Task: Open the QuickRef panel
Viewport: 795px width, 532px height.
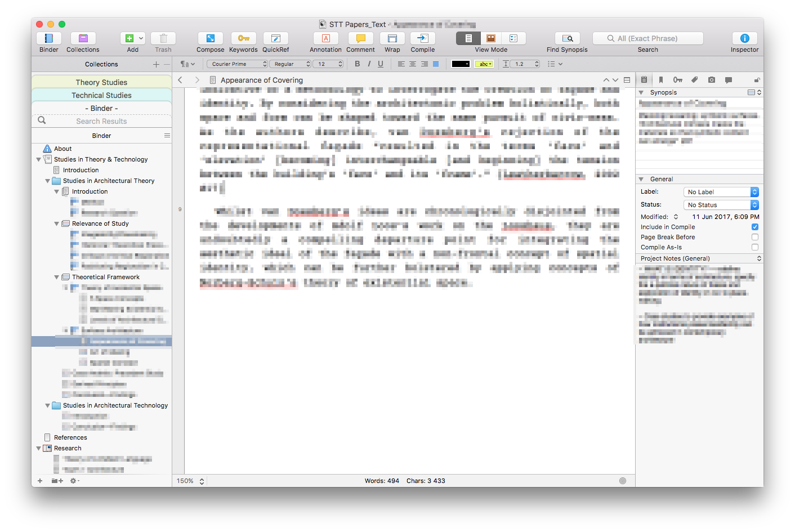Action: pyautogui.click(x=275, y=39)
